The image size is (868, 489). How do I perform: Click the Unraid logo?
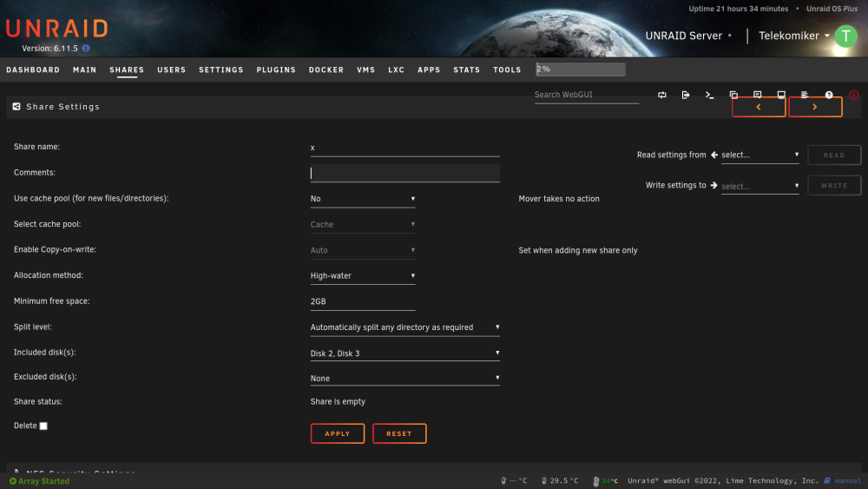57,29
